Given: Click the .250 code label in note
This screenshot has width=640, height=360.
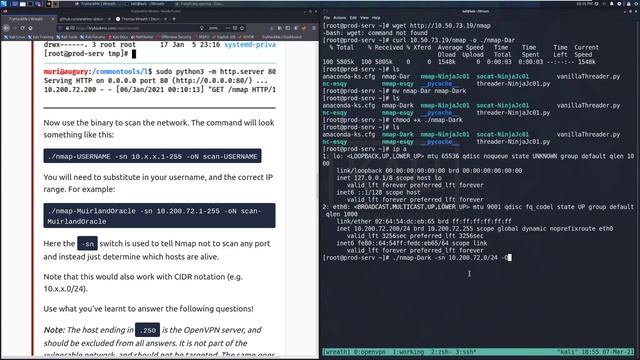Looking at the screenshot, I should [x=147, y=330].
